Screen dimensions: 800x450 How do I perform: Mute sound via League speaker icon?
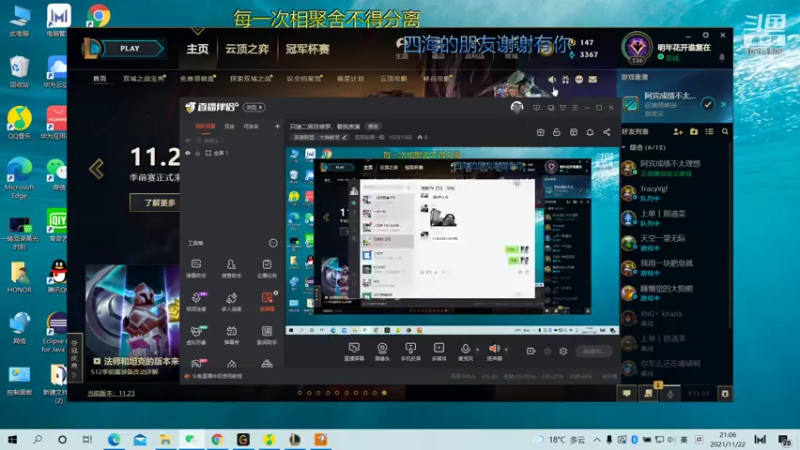tap(552, 80)
